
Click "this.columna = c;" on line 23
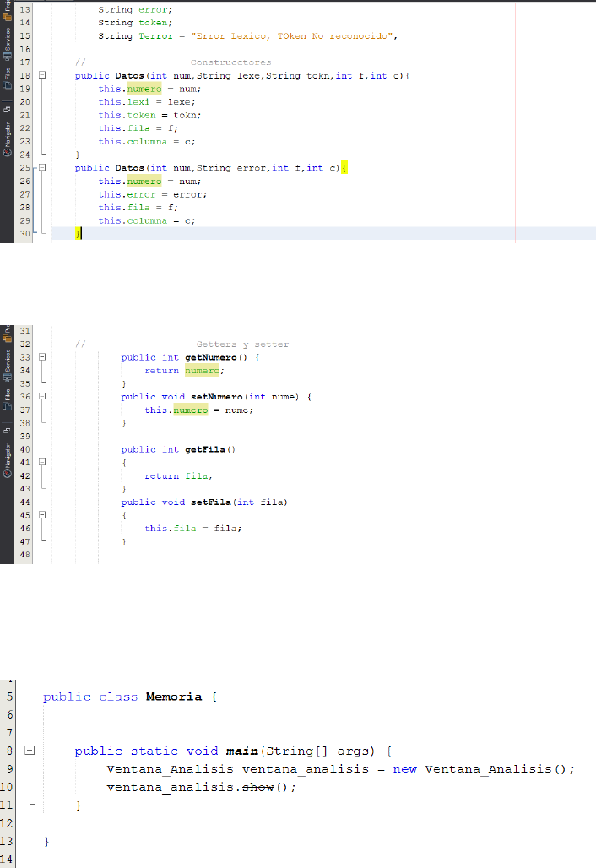(x=147, y=142)
